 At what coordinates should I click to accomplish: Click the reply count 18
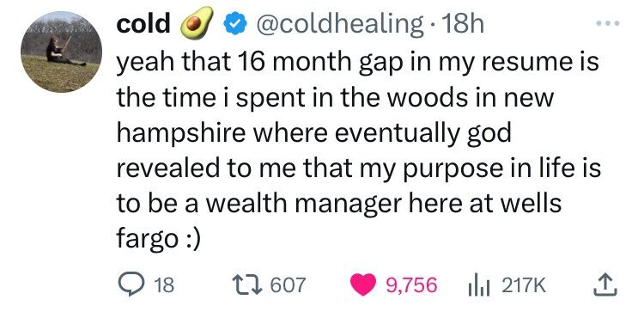tap(165, 285)
